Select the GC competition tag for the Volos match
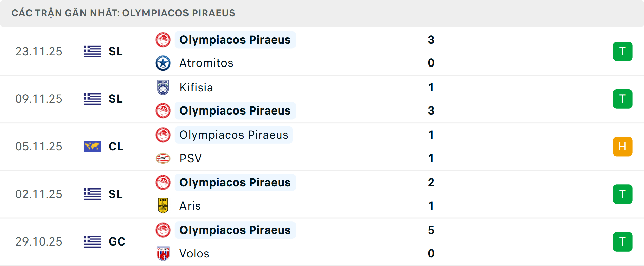The height and width of the screenshot is (266, 644). click(117, 241)
